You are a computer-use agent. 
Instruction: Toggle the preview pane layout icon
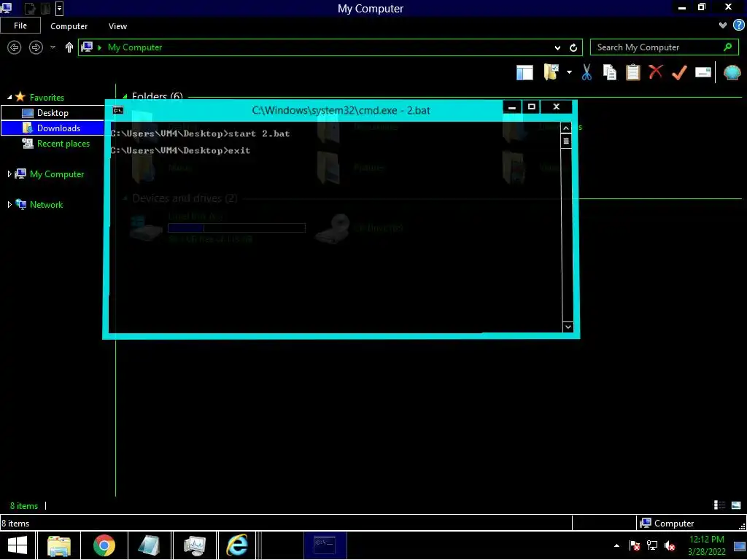(525, 73)
